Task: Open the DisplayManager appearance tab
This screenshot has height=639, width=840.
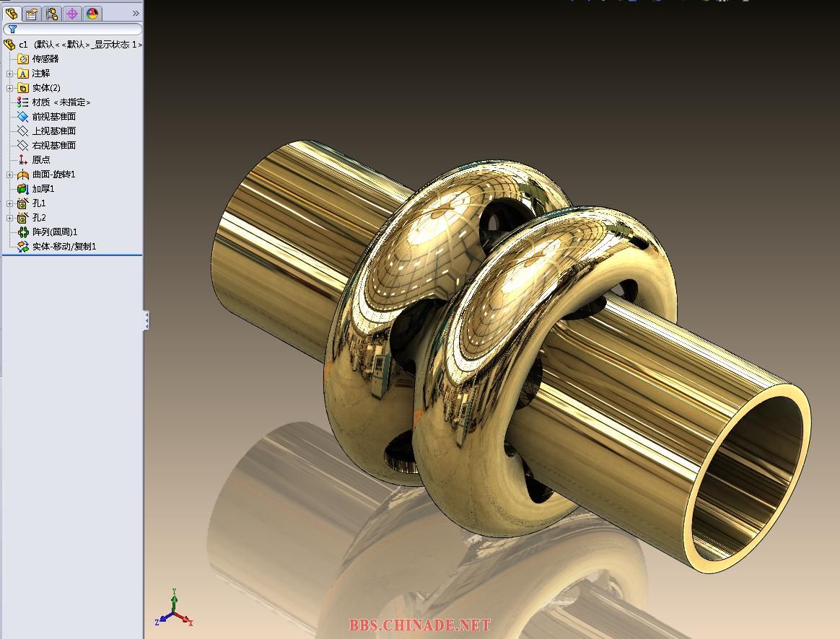Action: point(92,14)
